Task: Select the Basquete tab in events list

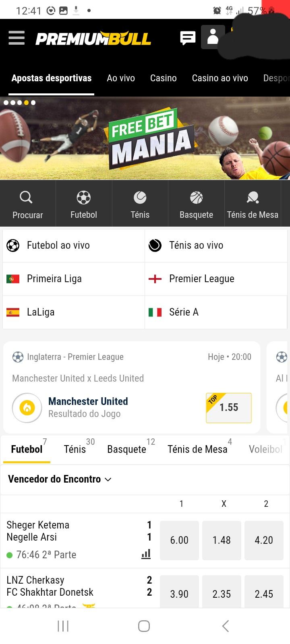Action: [x=126, y=449]
